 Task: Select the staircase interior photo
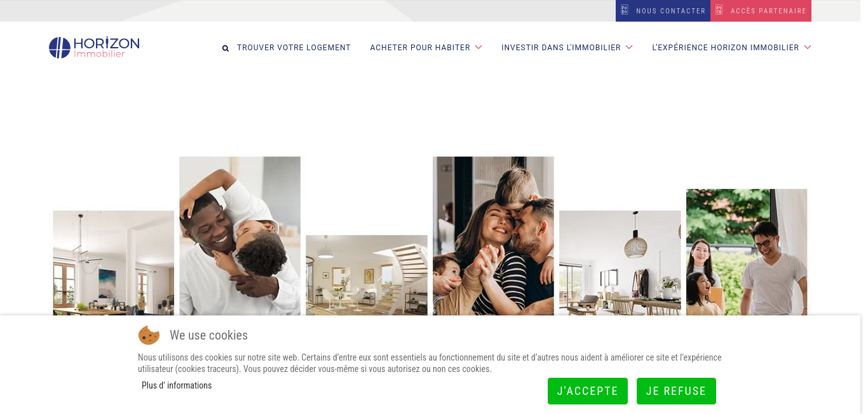click(x=367, y=275)
